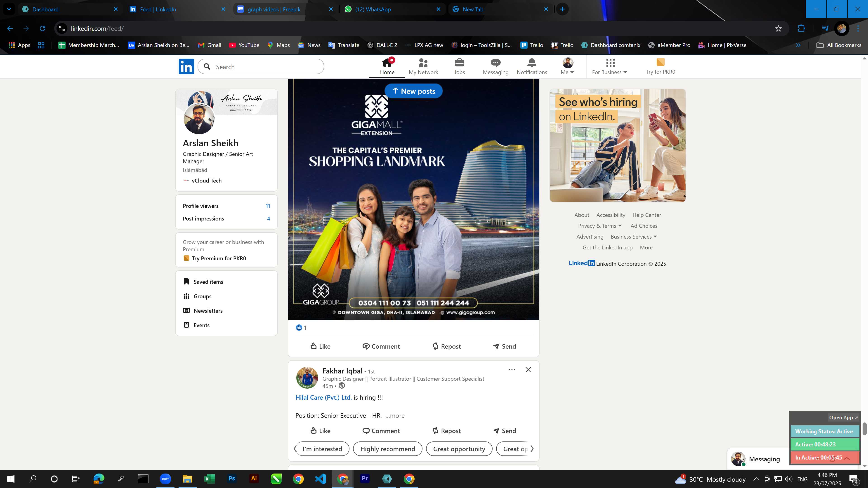
Task: Dismiss Fakhar Iqbal's post with X
Action: 528,370
